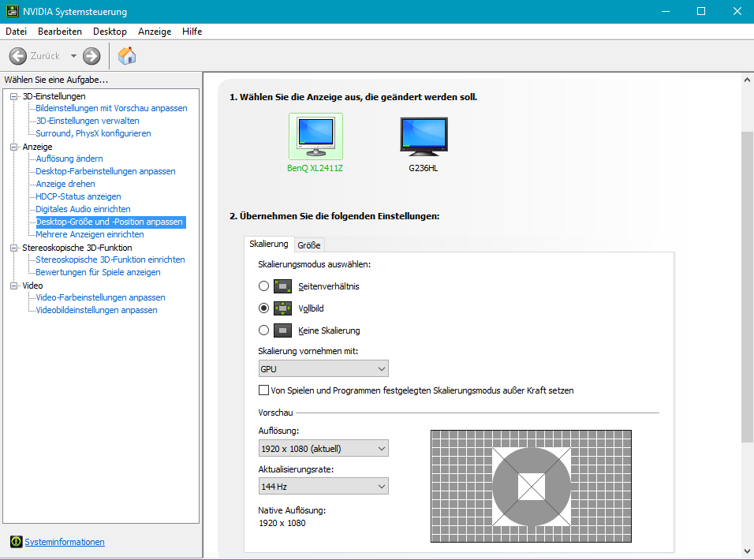
Task: Open Anzeige drehen
Action: (x=65, y=184)
